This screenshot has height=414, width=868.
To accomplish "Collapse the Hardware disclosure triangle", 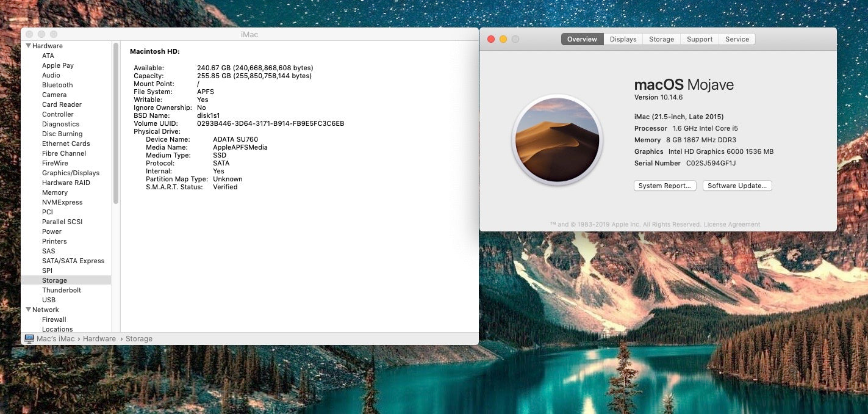I will [28, 46].
